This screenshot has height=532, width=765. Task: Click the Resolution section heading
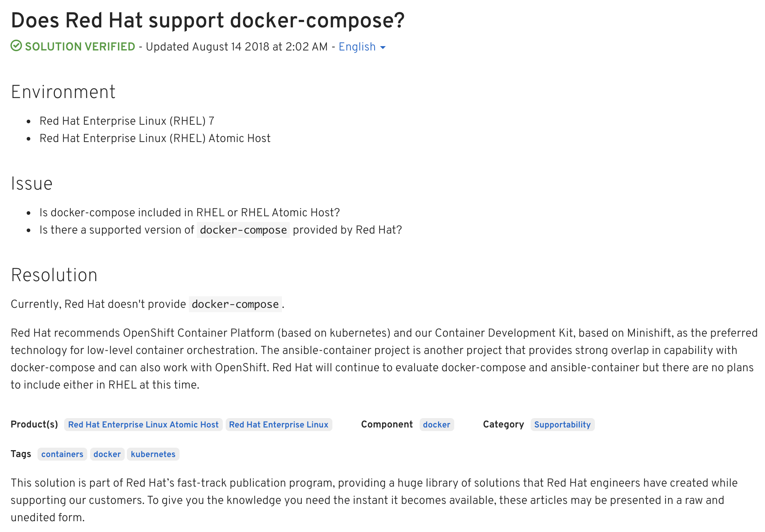coord(54,275)
